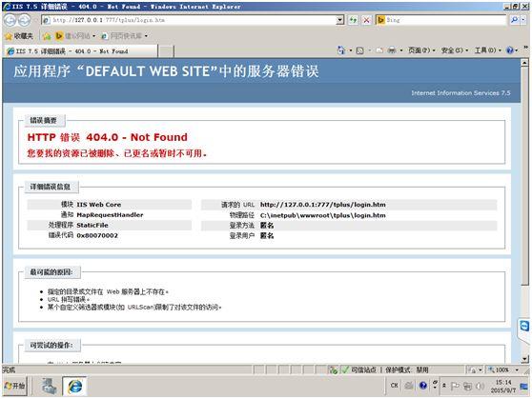Open the Favorites star button 收藏夹
The width and height of the screenshot is (532, 399).
pyautogui.click(x=19, y=36)
